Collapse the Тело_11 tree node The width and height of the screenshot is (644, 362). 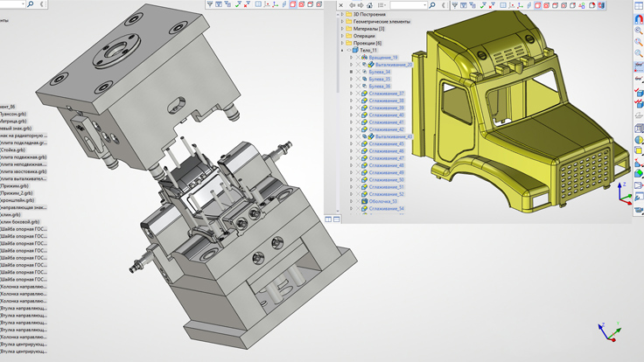[342, 50]
